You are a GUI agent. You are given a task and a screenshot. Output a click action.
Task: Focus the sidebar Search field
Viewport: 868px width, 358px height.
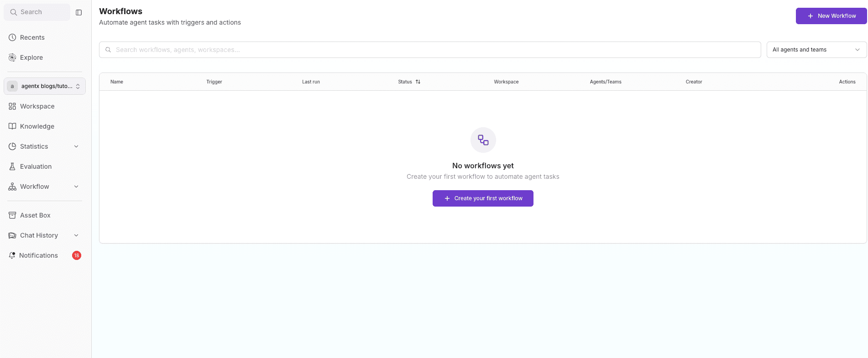click(37, 12)
